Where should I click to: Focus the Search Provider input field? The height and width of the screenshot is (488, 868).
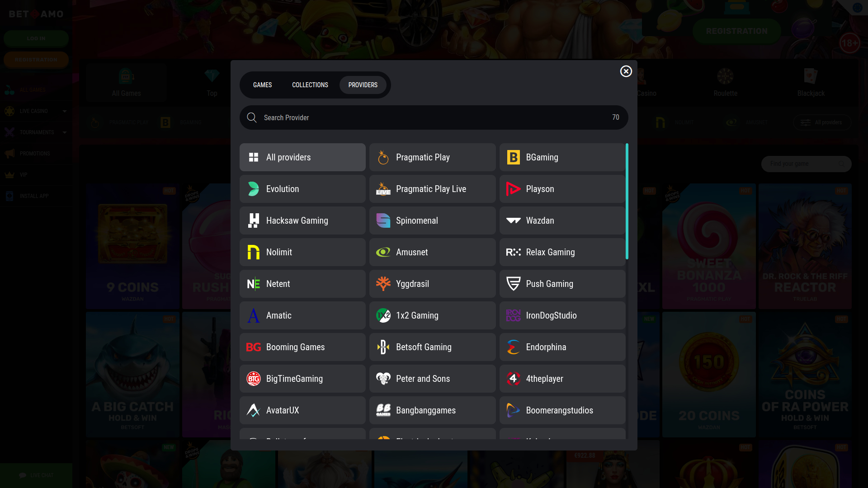coord(429,117)
